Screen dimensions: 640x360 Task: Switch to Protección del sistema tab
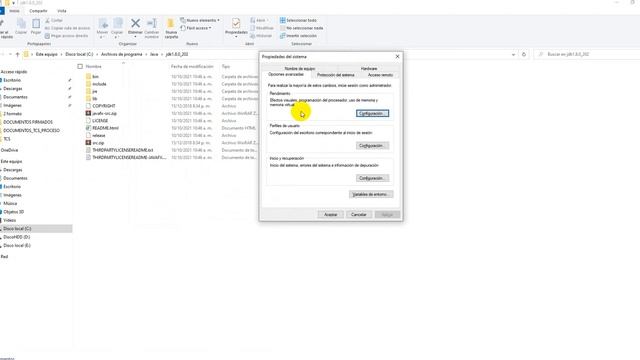pos(336,75)
